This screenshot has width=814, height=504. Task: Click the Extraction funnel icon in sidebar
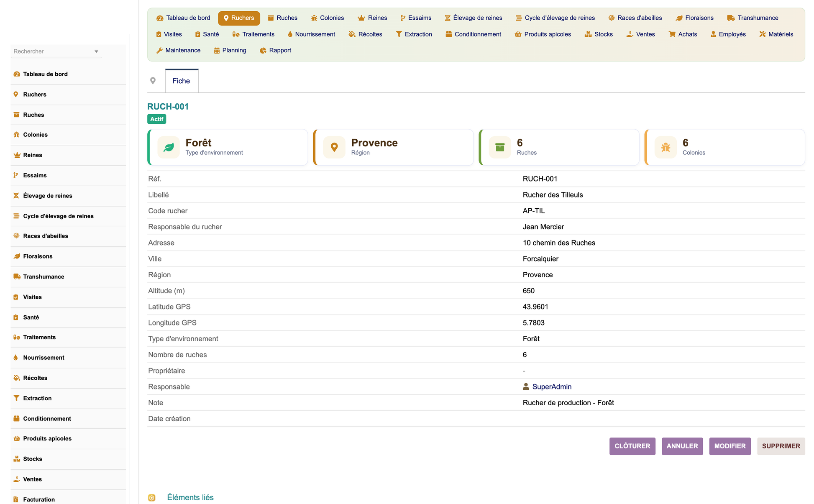pos(16,398)
